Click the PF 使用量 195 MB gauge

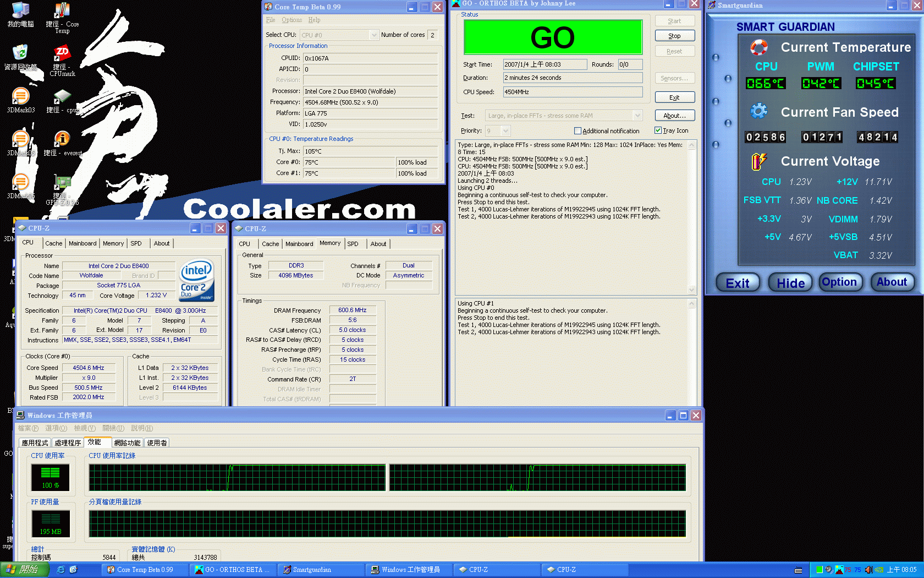click(x=51, y=524)
